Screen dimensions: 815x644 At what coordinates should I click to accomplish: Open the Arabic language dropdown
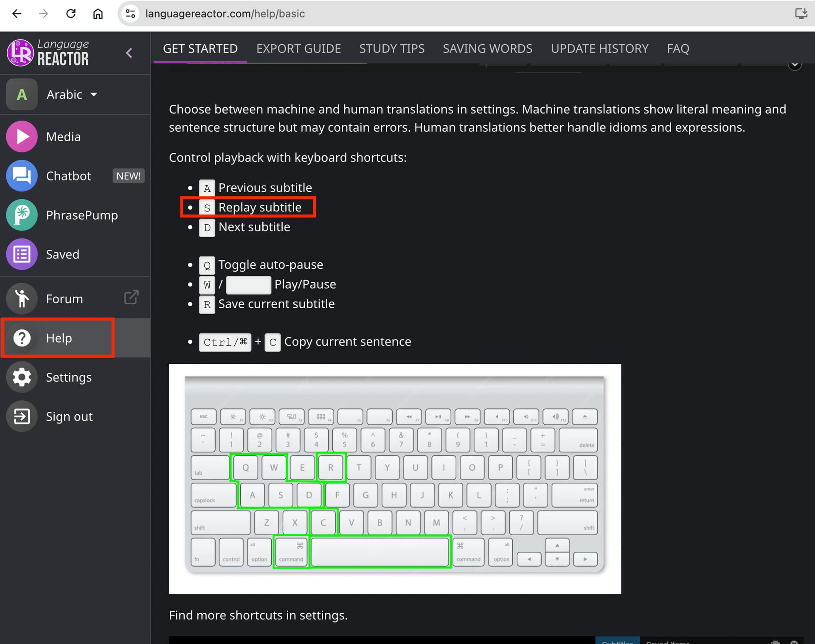[72, 94]
